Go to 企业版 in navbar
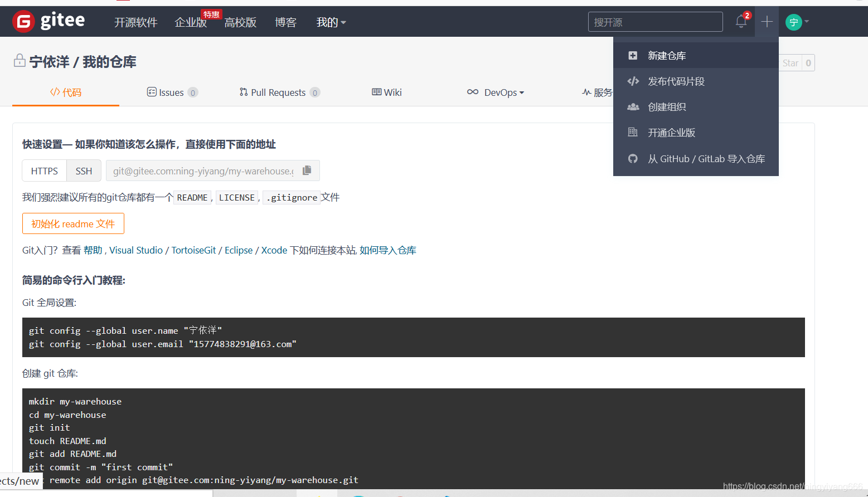This screenshot has height=497, width=868. pos(191,22)
